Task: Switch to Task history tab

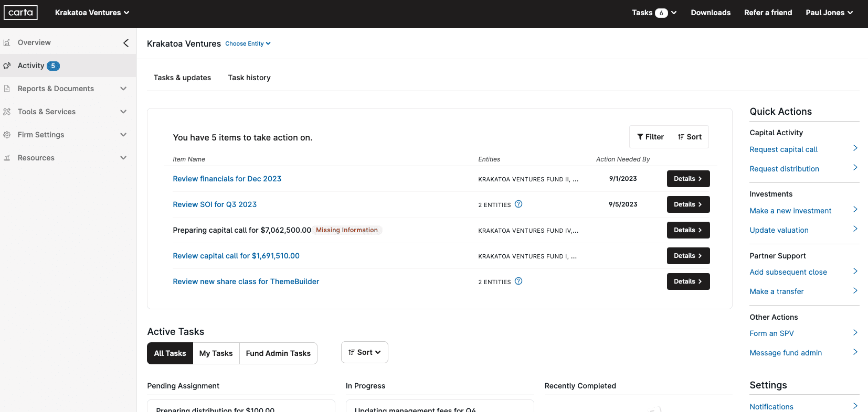Action: click(249, 78)
